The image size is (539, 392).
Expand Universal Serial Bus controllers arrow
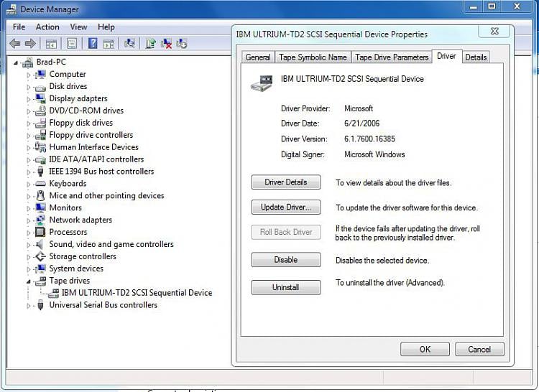pos(29,306)
